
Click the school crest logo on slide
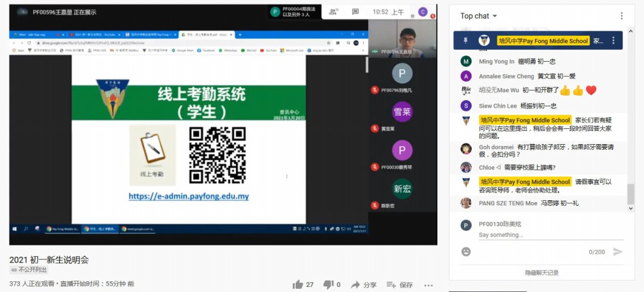tap(113, 99)
